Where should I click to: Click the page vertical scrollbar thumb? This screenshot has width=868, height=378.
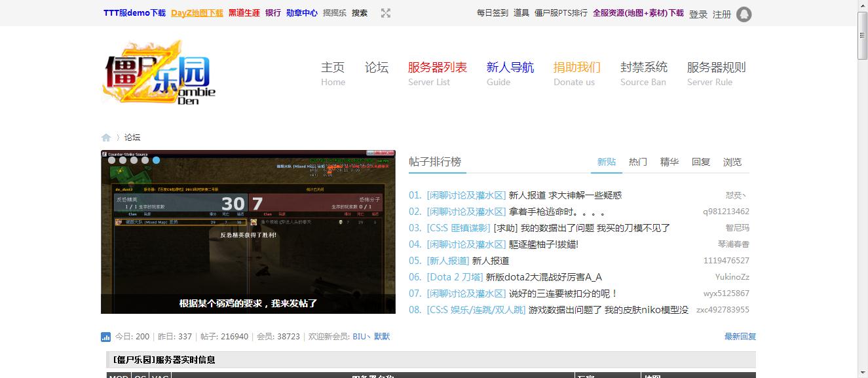tap(862, 35)
